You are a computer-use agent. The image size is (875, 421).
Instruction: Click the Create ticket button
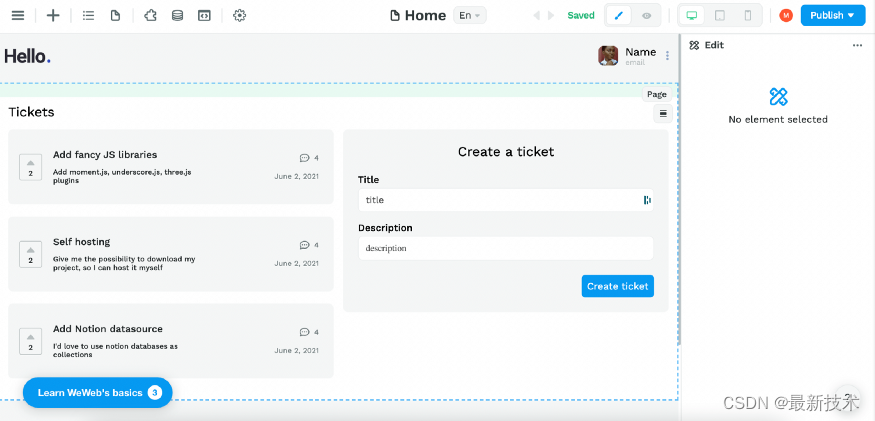618,286
